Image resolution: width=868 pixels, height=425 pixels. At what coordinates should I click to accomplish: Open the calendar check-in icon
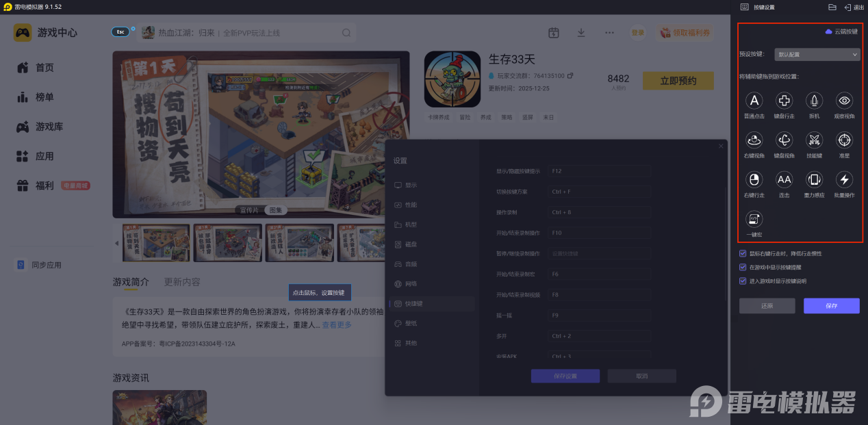point(554,32)
